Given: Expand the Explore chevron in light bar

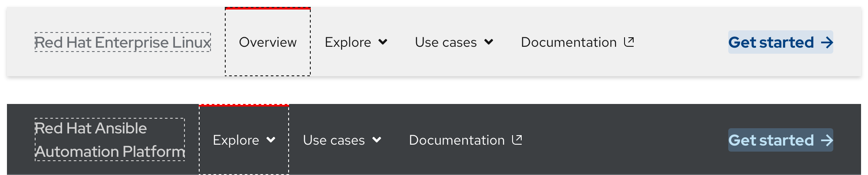Looking at the screenshot, I should click(x=383, y=42).
